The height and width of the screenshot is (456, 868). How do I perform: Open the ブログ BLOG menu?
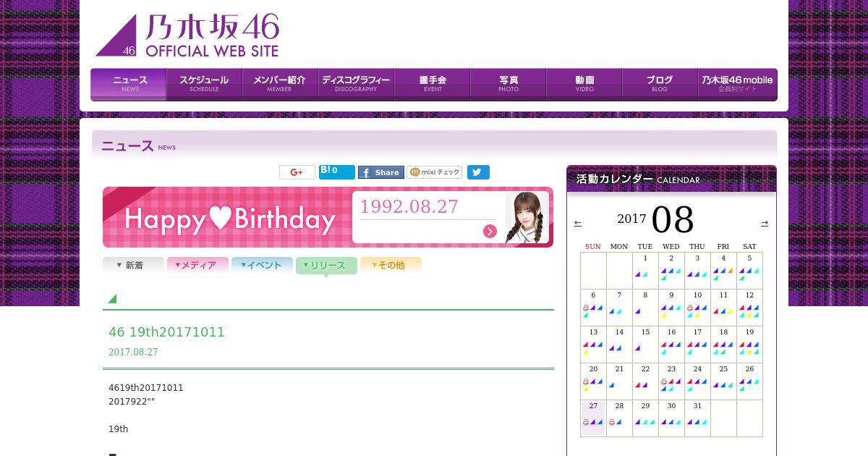click(x=660, y=84)
